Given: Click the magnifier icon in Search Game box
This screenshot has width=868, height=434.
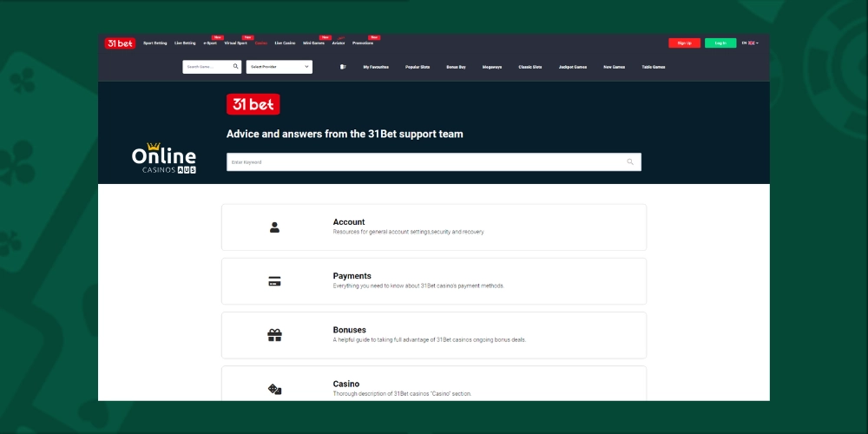Looking at the screenshot, I should point(235,67).
